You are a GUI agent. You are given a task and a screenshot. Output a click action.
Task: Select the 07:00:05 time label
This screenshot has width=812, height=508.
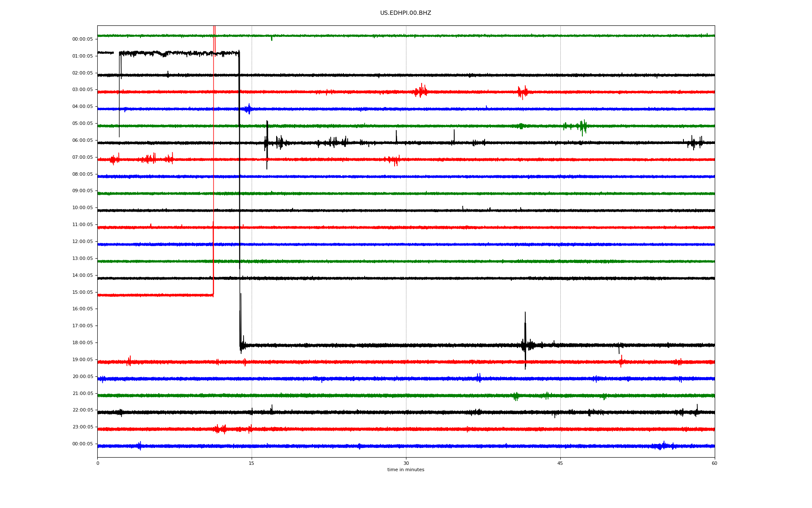point(82,157)
